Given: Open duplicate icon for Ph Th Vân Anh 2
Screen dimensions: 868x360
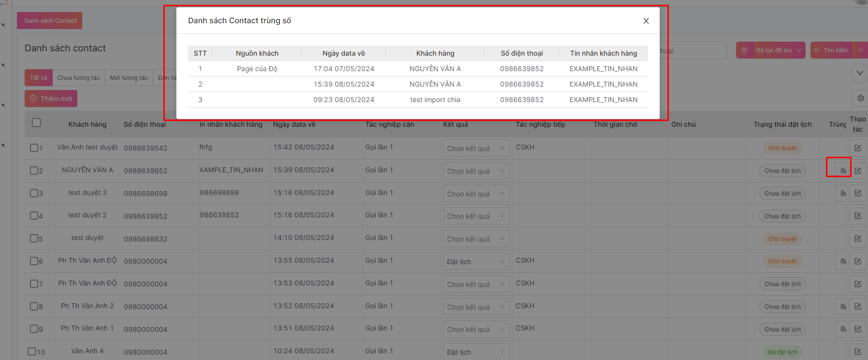Looking at the screenshot, I should coord(842,307).
